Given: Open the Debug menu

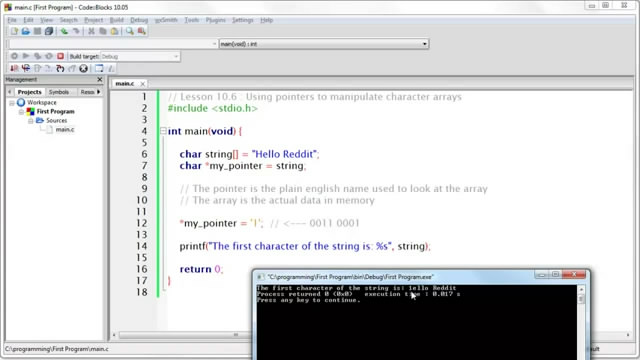Looking at the screenshot, I should pos(139,20).
